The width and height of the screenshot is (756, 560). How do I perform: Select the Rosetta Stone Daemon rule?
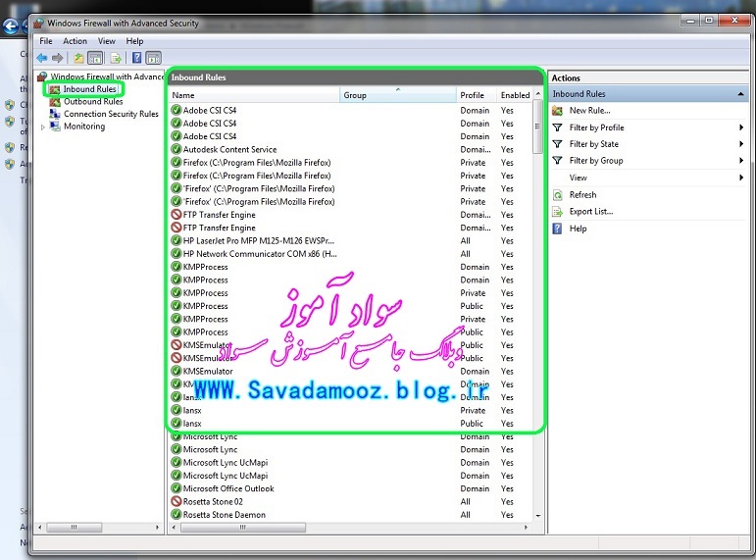pos(351,515)
